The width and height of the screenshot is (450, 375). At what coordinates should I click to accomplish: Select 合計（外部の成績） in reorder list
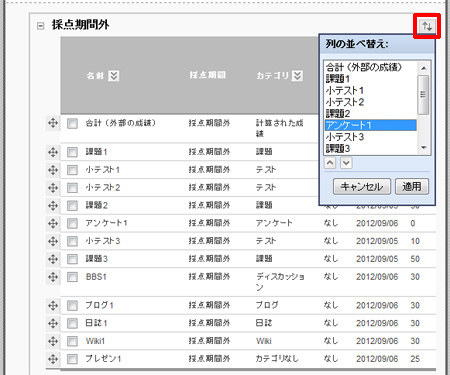371,67
